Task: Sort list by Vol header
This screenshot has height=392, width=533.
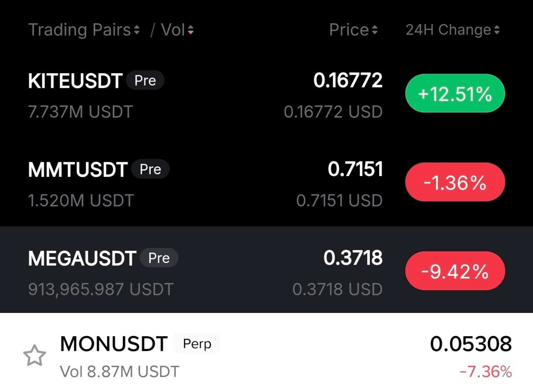Action: point(172,30)
